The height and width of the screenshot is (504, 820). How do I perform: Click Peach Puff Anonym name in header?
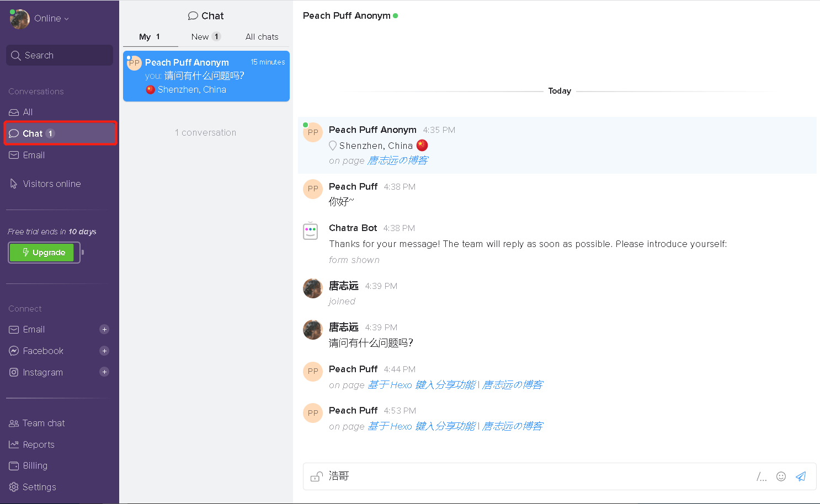click(347, 15)
